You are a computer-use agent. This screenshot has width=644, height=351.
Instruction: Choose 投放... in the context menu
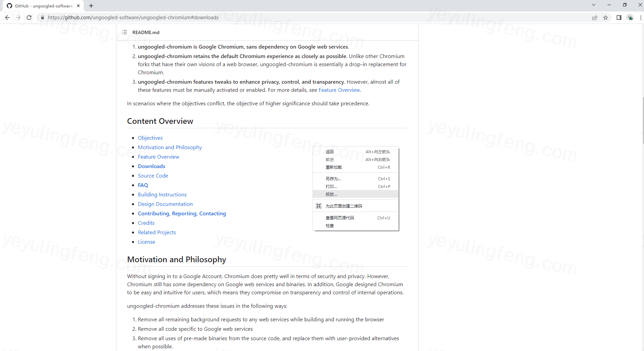click(x=356, y=194)
